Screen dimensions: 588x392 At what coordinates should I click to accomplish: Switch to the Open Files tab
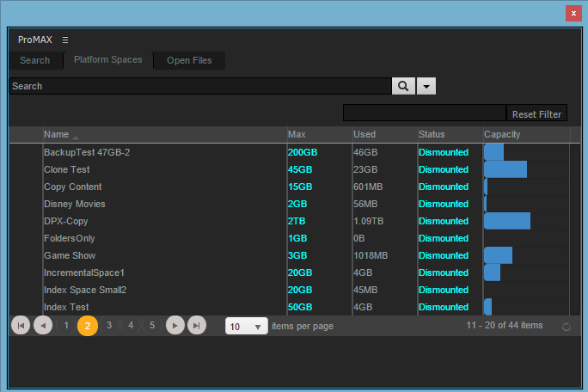(189, 60)
